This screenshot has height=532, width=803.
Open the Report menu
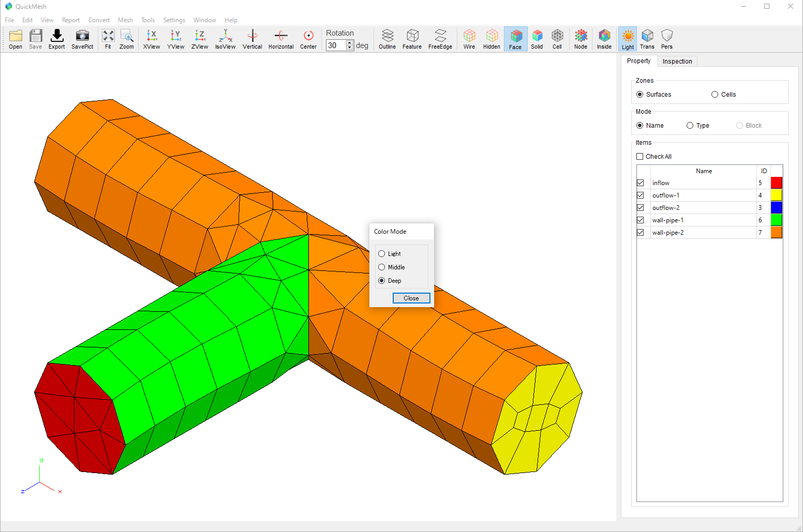coord(71,20)
